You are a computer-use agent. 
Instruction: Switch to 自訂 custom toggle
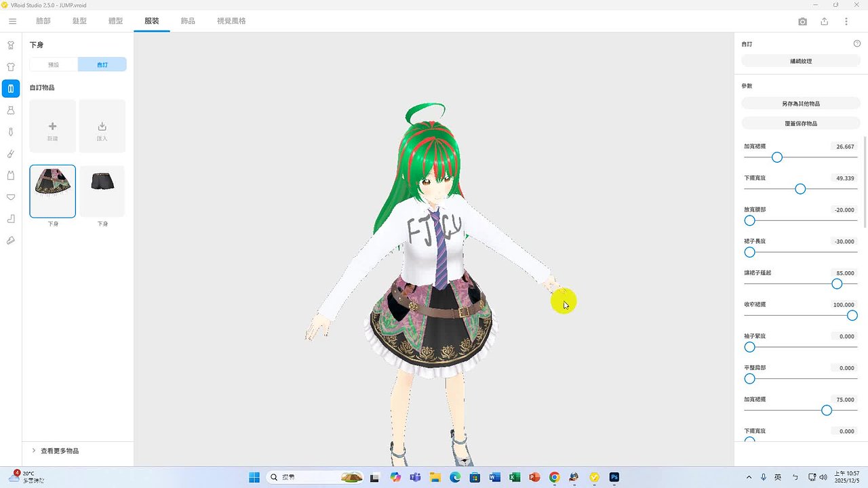coord(102,65)
